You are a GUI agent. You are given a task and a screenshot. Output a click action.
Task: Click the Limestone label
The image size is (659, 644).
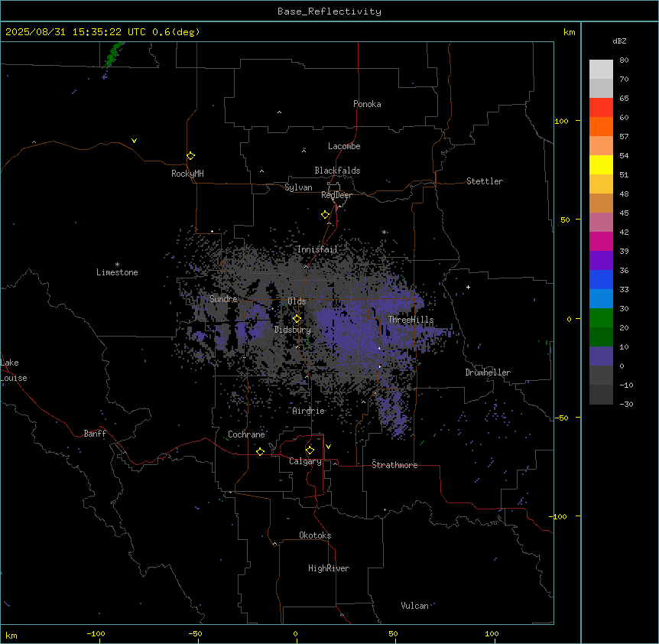coord(117,272)
